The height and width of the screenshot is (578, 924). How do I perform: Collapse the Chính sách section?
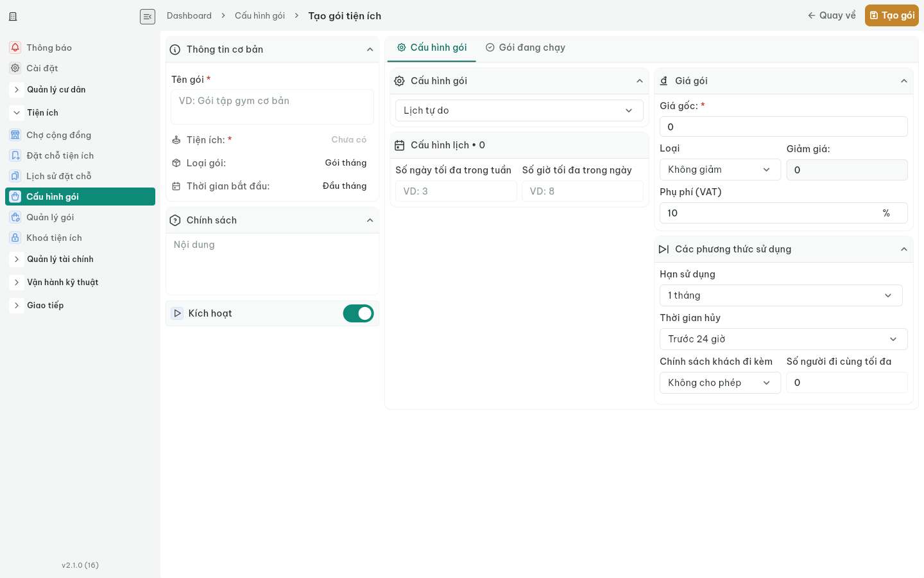370,220
